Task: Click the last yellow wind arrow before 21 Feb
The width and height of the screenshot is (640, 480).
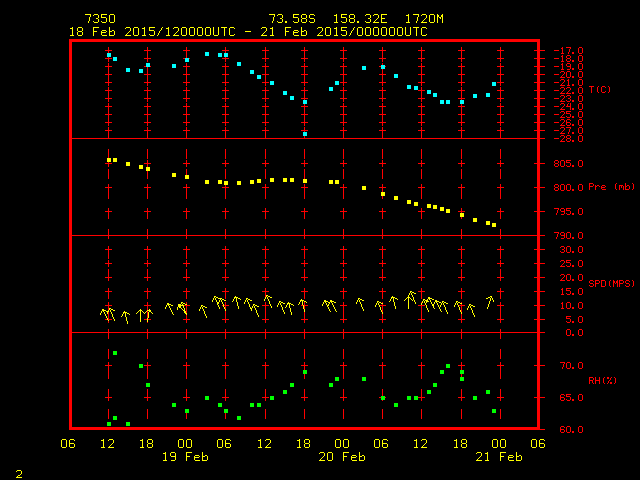Action: [490, 302]
